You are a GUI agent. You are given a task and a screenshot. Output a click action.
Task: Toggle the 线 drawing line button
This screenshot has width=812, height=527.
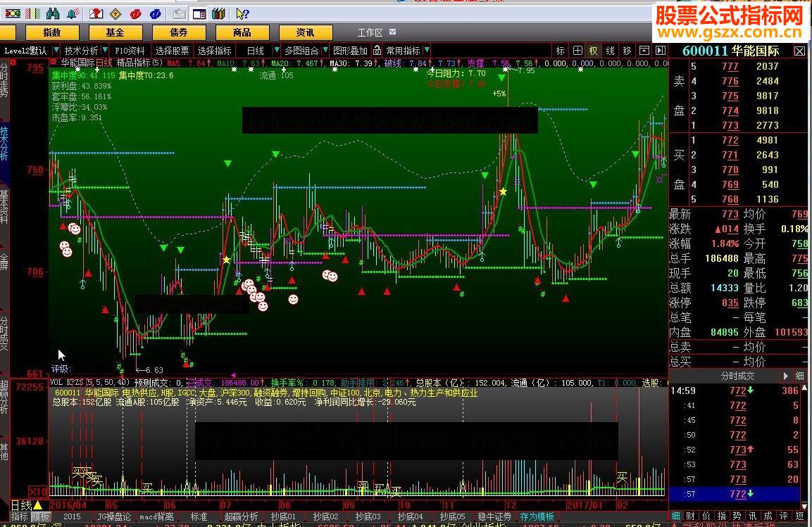click(610, 51)
